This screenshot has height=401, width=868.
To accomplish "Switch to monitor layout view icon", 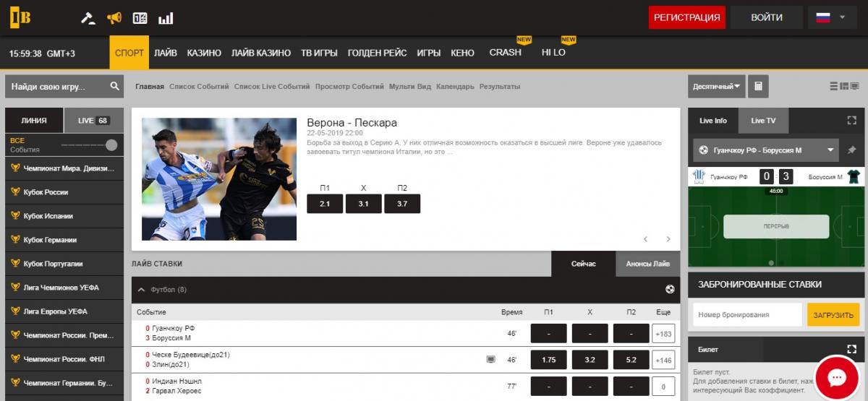I will coord(854,87).
